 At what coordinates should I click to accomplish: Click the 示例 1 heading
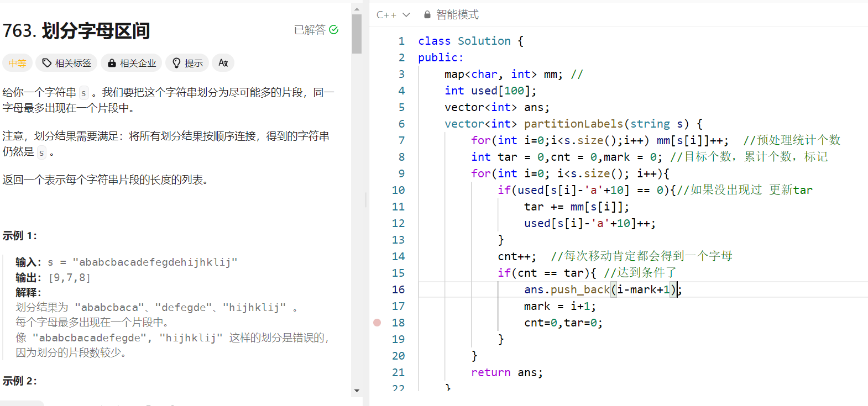coord(19,236)
